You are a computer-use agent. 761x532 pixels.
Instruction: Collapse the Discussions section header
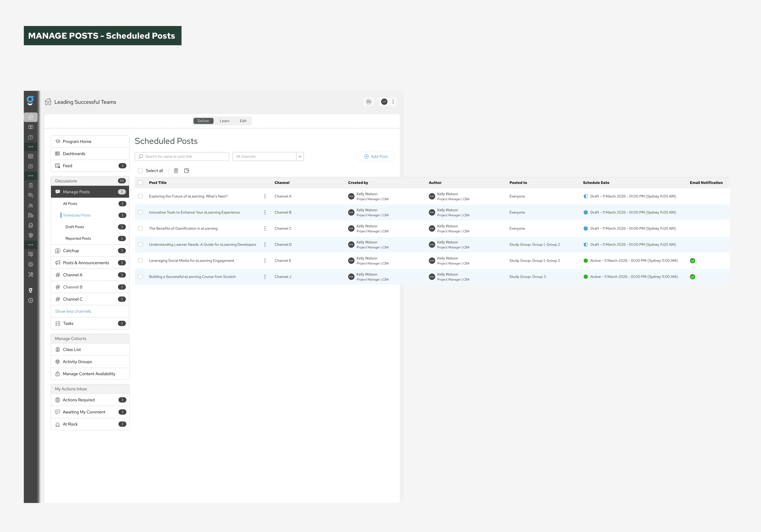(90, 181)
